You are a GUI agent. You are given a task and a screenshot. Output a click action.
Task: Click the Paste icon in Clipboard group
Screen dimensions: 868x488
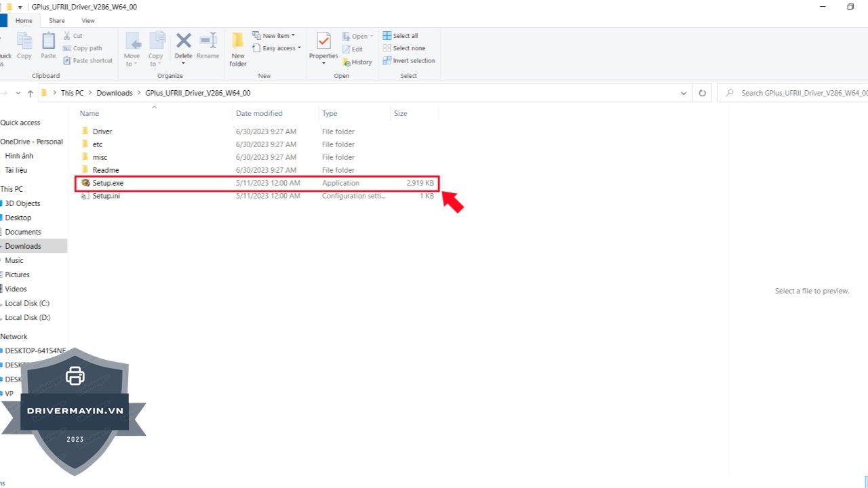(x=48, y=43)
